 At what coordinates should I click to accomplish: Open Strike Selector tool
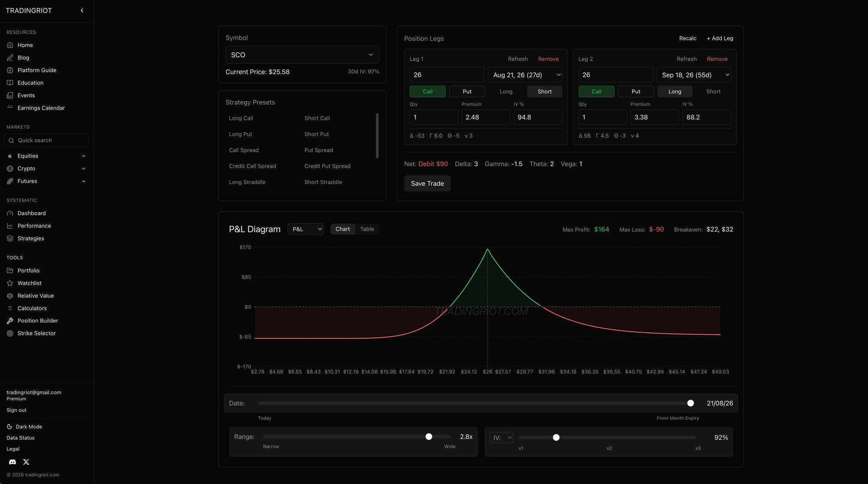36,334
